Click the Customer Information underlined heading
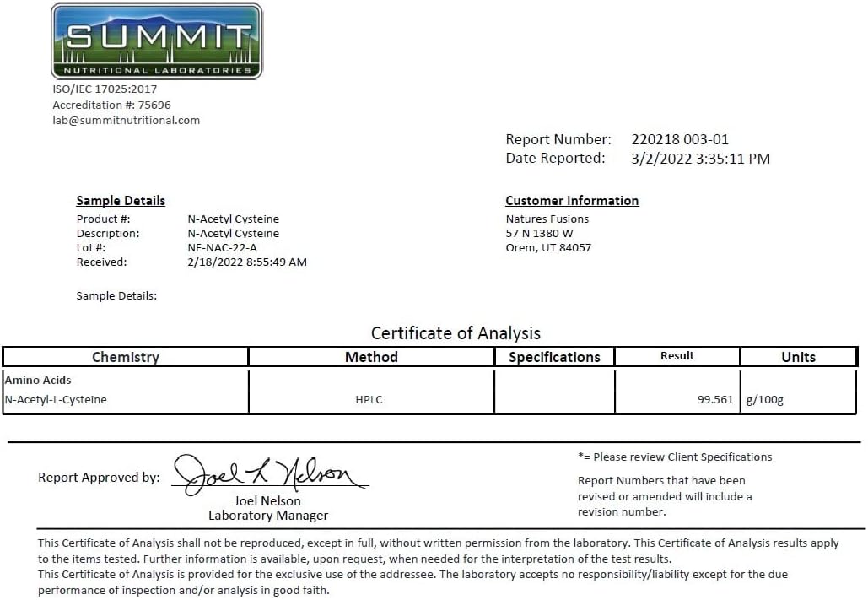 (x=572, y=201)
